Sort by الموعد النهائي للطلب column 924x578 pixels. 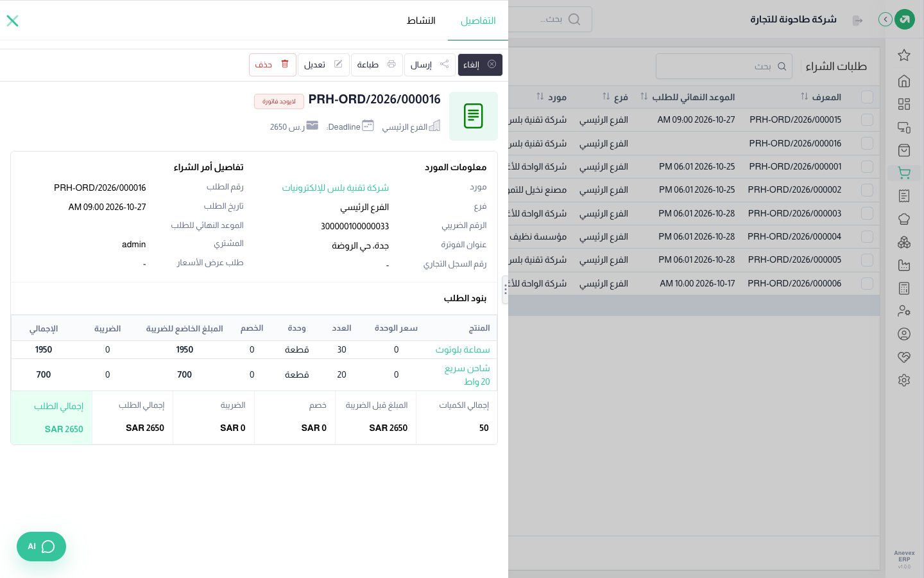pyautogui.click(x=644, y=96)
